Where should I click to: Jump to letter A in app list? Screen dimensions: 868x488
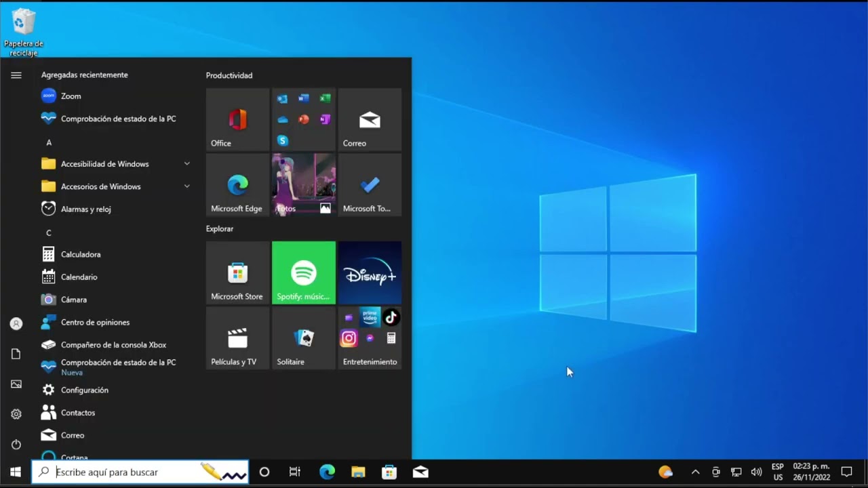(49, 142)
